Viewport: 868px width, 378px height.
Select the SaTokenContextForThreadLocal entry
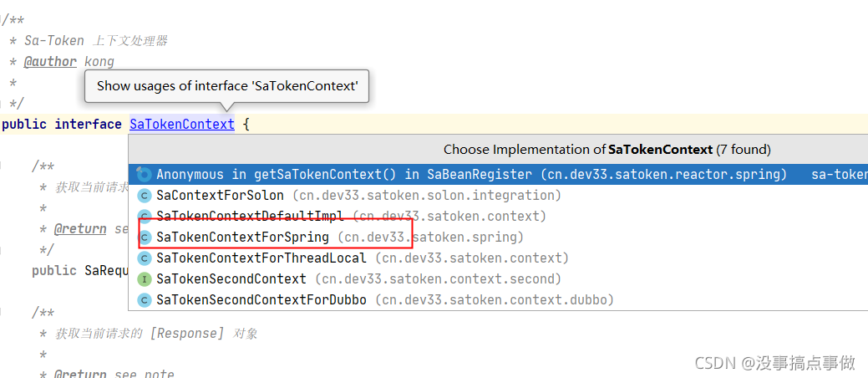(x=498, y=258)
